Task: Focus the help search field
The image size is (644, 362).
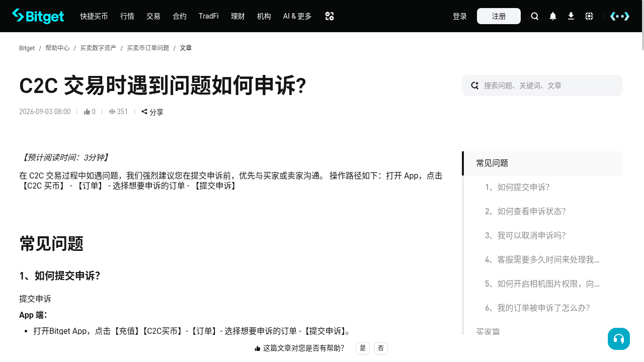Action: coord(542,85)
